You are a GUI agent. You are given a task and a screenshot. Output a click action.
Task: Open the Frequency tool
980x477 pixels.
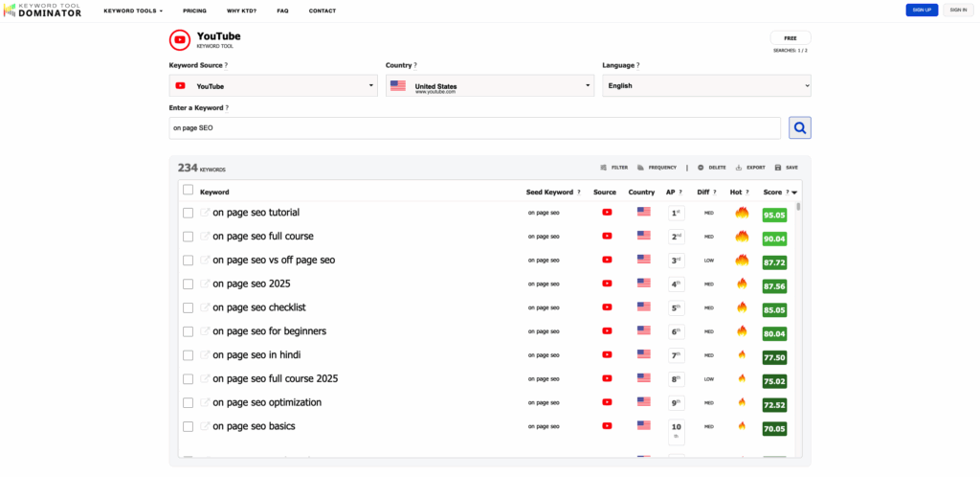tap(657, 168)
